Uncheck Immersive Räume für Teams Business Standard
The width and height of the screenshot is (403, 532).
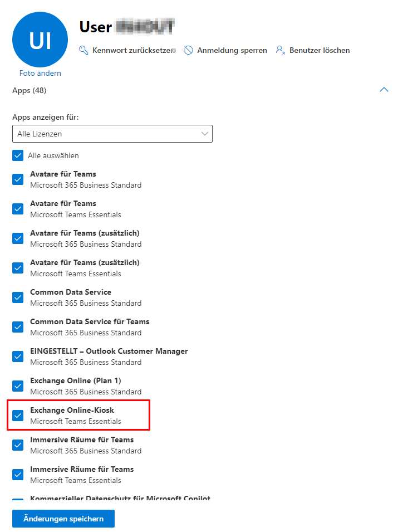tap(18, 445)
